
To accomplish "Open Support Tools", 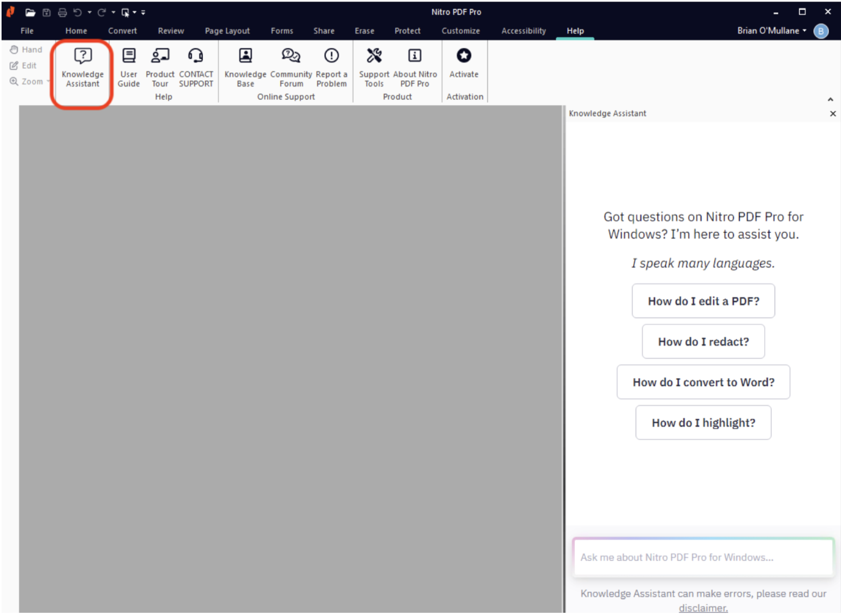I will click(x=374, y=67).
